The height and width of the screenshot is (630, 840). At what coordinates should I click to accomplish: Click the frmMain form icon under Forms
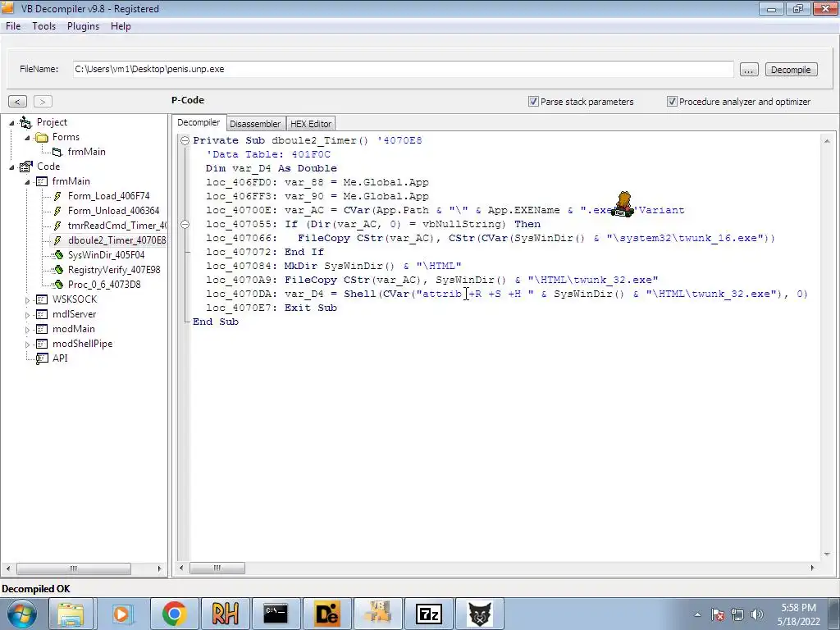coord(57,152)
